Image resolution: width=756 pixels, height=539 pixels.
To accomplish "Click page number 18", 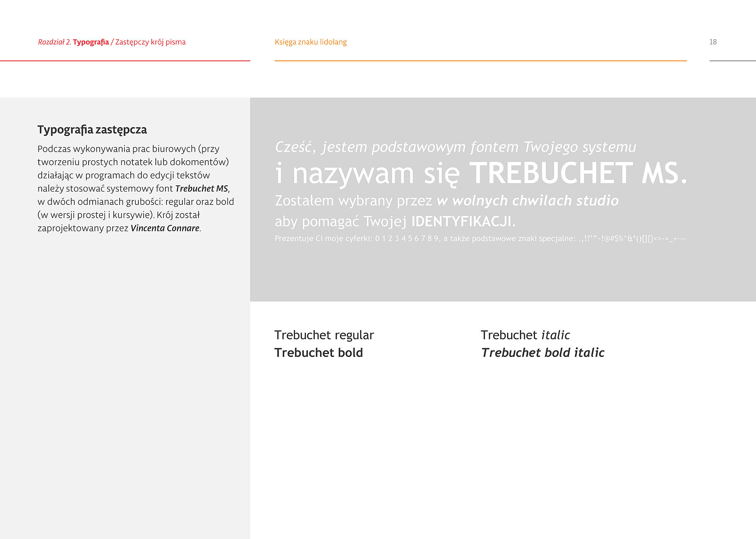I will tap(713, 42).
